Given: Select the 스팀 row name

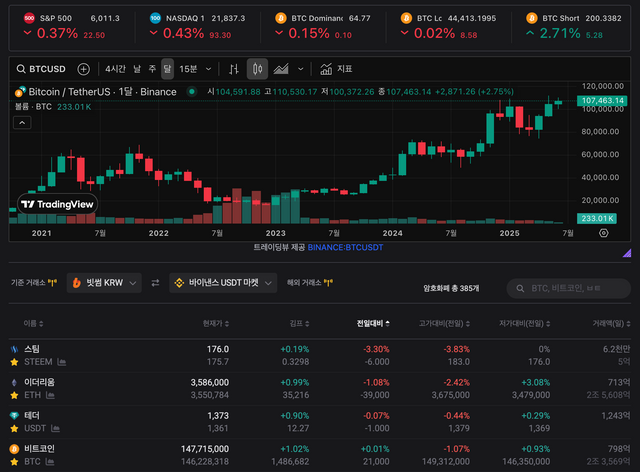Looking at the screenshot, I should click(32, 349).
